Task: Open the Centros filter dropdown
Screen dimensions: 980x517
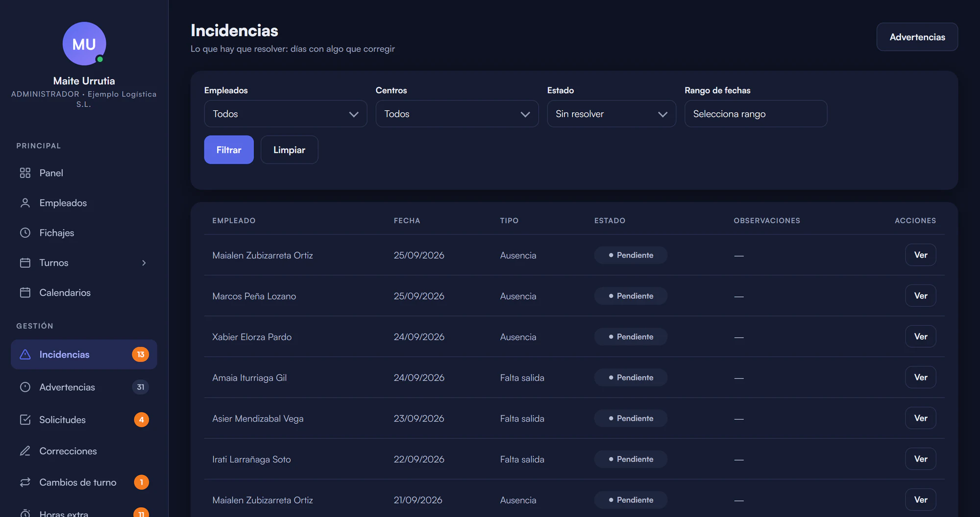Action: tap(457, 114)
